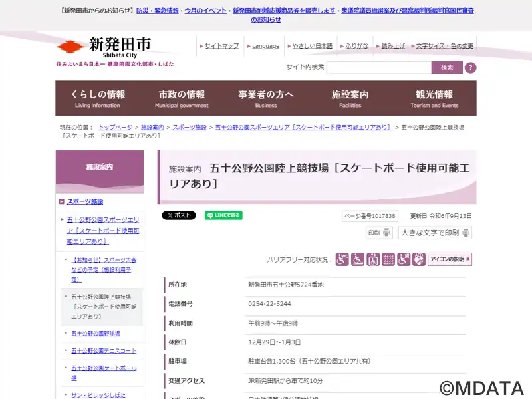Click the wheelchair rental icon

[404, 259]
